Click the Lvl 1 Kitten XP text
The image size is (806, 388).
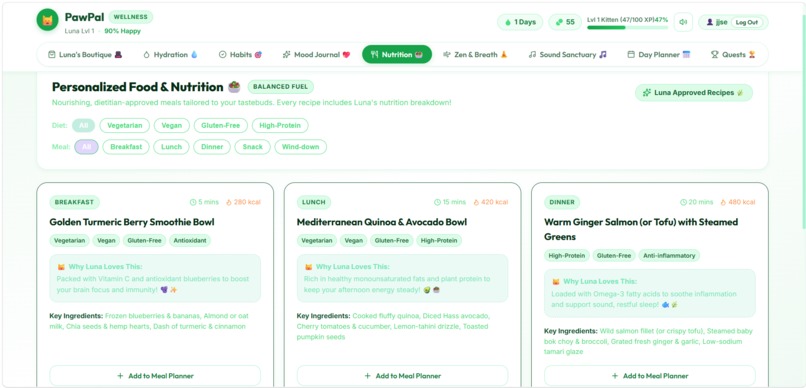coord(628,20)
